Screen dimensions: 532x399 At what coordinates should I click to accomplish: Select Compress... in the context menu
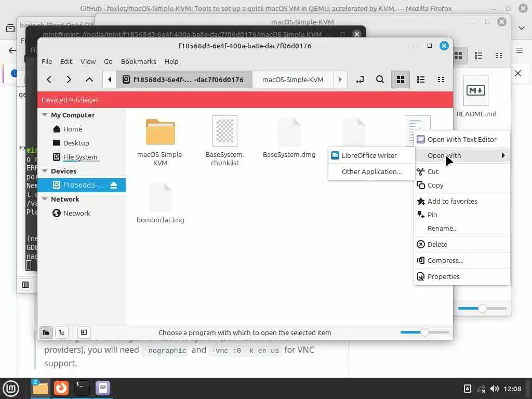pyautogui.click(x=462, y=260)
